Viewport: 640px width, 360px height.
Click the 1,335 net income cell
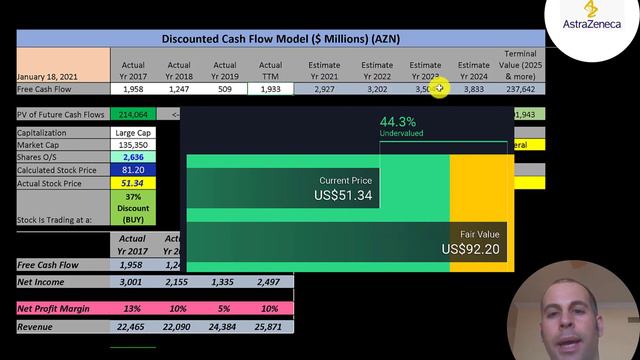pyautogui.click(x=222, y=282)
